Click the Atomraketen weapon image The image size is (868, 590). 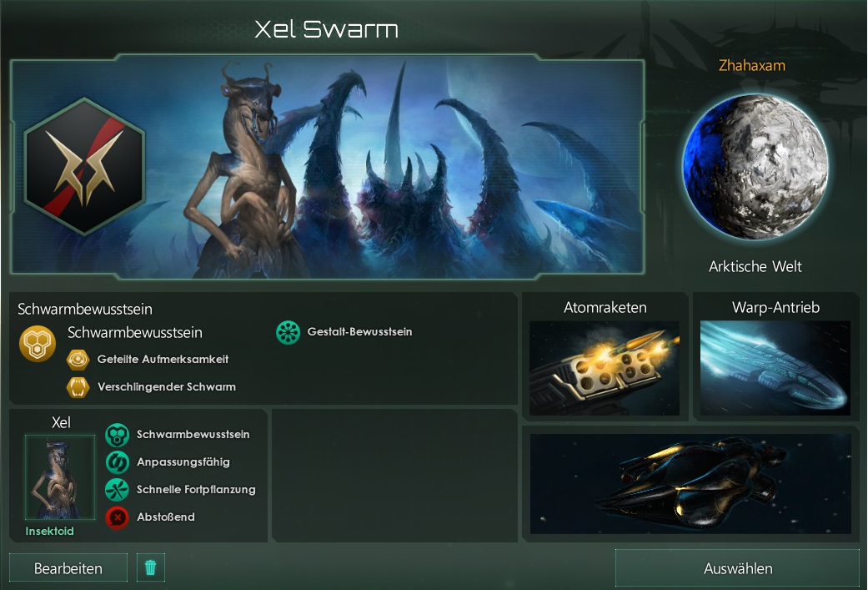605,368
